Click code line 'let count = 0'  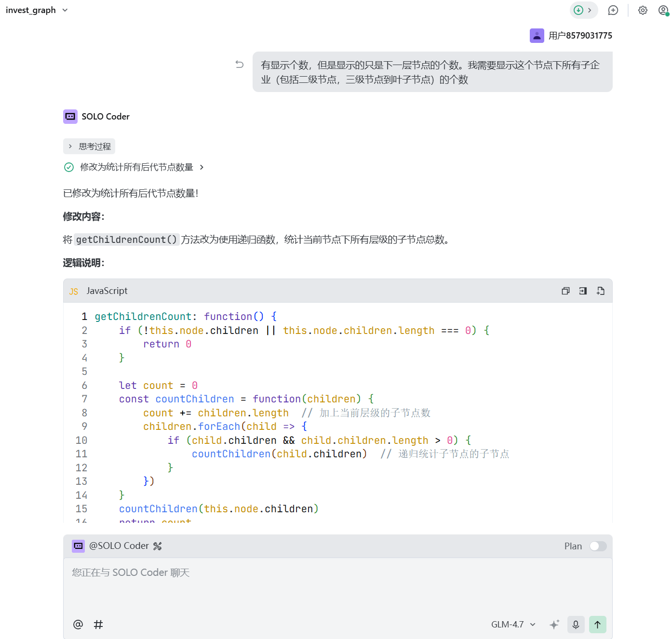[x=159, y=386]
